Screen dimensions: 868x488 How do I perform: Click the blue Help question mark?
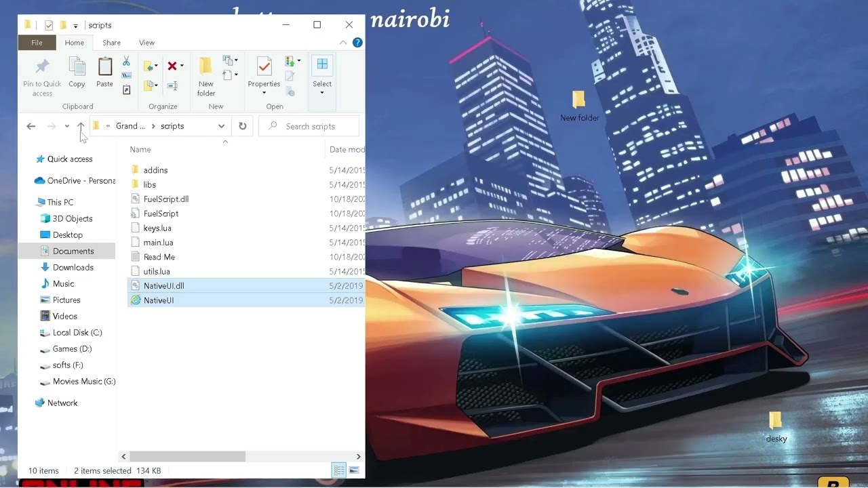pyautogui.click(x=357, y=43)
